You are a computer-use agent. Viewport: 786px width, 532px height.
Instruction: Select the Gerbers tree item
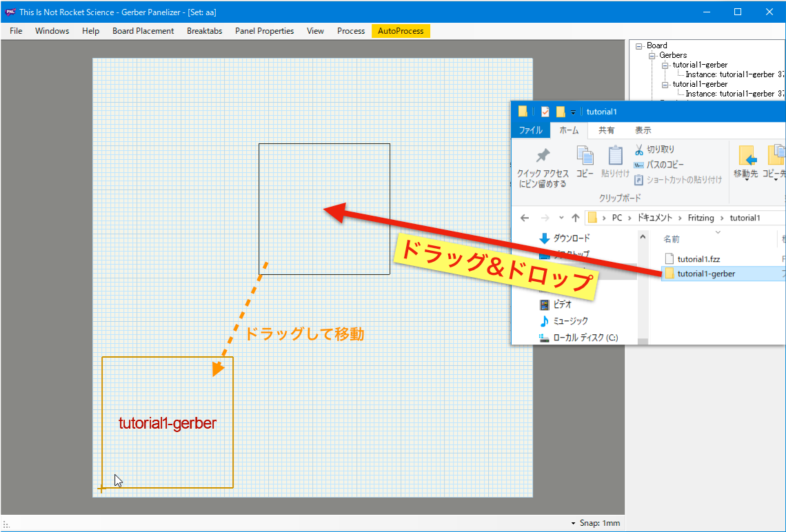[673, 55]
